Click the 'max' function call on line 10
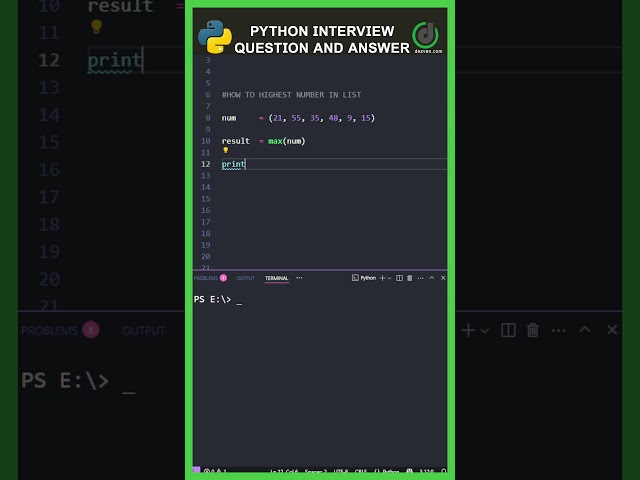The width and height of the screenshot is (640, 480). 275,141
